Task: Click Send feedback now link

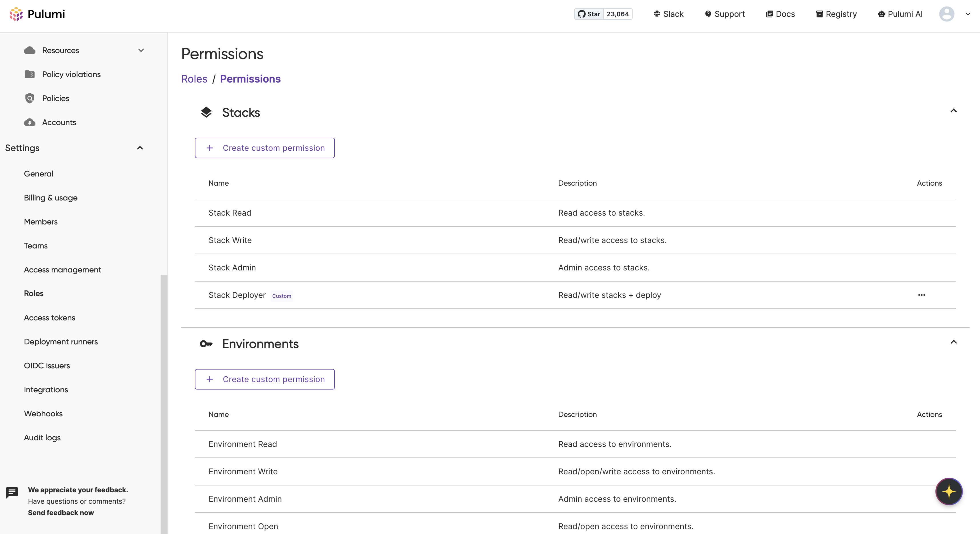Action: tap(61, 513)
